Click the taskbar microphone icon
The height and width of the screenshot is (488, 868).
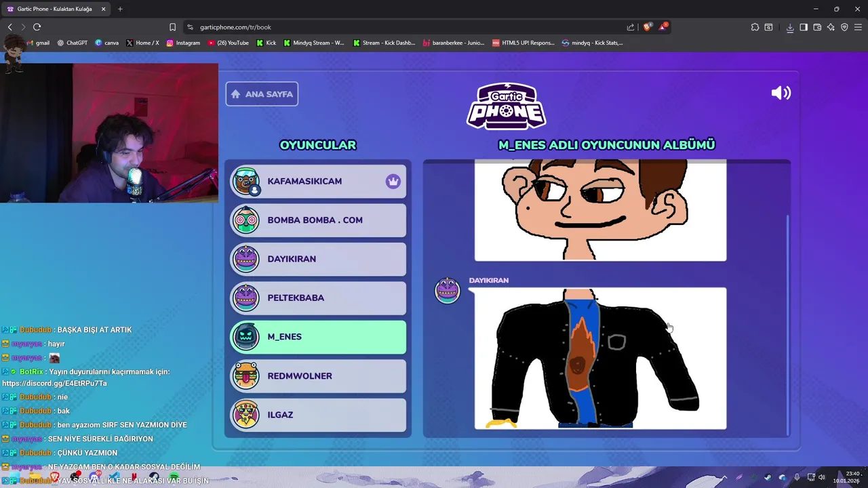pyautogui.click(x=797, y=477)
